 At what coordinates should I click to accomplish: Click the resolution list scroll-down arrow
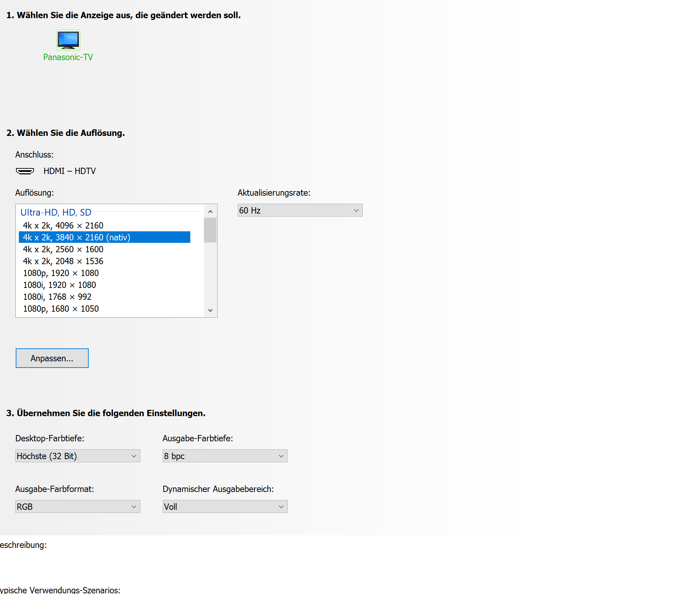(210, 310)
